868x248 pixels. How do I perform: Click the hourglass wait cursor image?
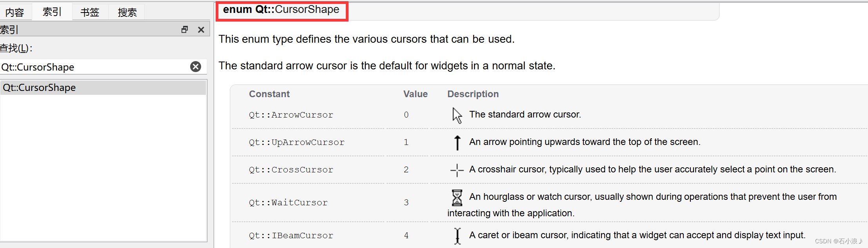tap(457, 197)
